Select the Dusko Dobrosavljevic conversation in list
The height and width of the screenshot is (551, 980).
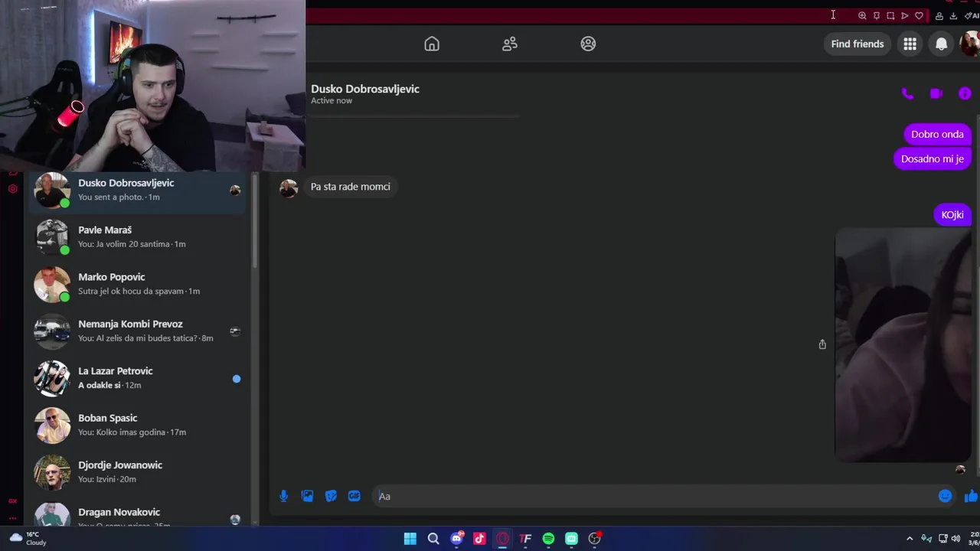tap(138, 190)
